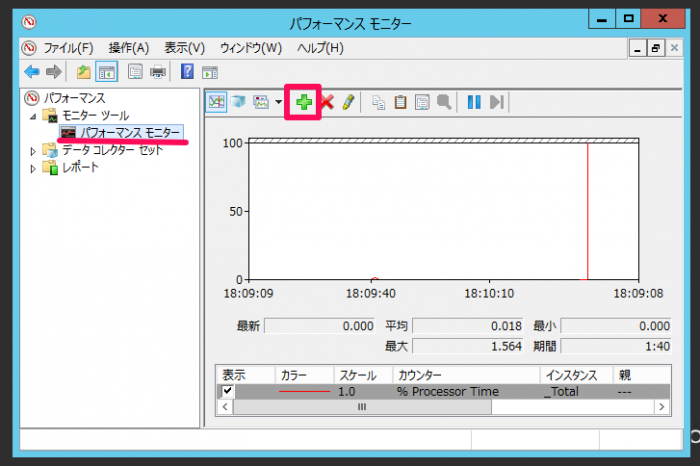
Task: Click the red time marker line in graph
Action: pos(588,211)
